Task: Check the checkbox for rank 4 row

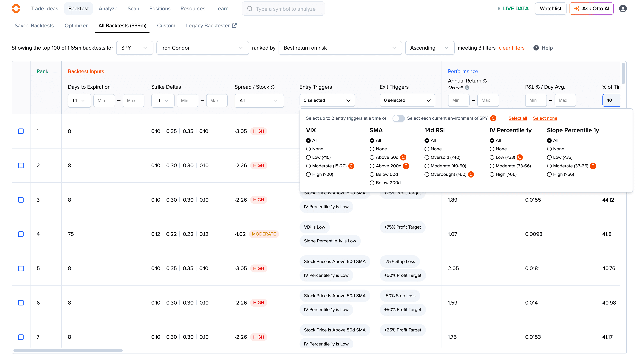Action: pyautogui.click(x=21, y=234)
